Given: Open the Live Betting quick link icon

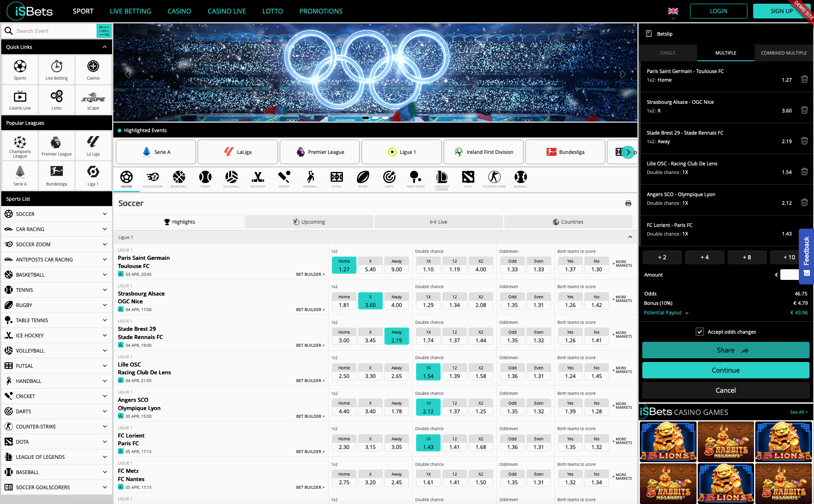Looking at the screenshot, I should 57,69.
